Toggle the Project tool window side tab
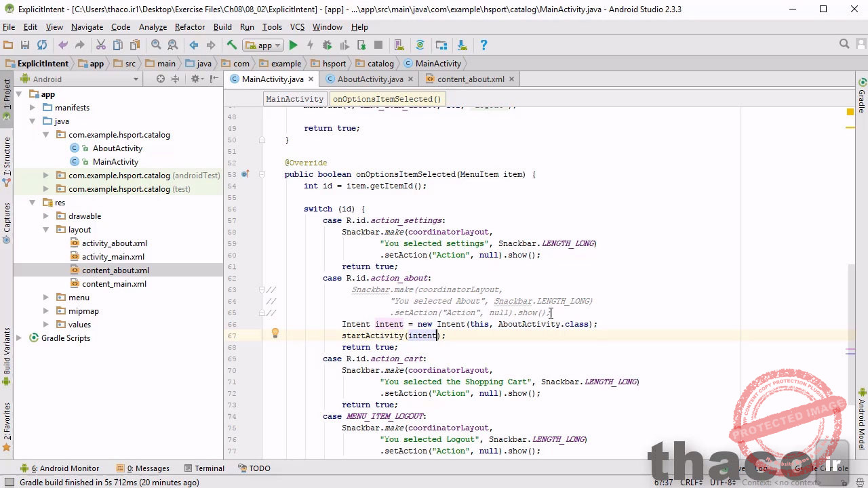 [x=7, y=95]
